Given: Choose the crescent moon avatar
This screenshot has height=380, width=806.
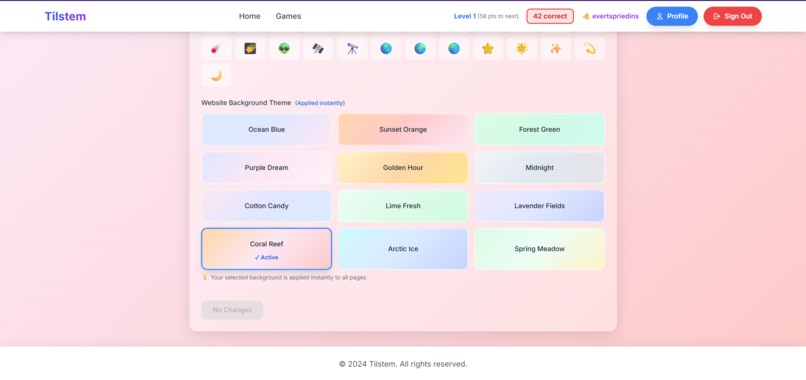Looking at the screenshot, I should point(216,76).
